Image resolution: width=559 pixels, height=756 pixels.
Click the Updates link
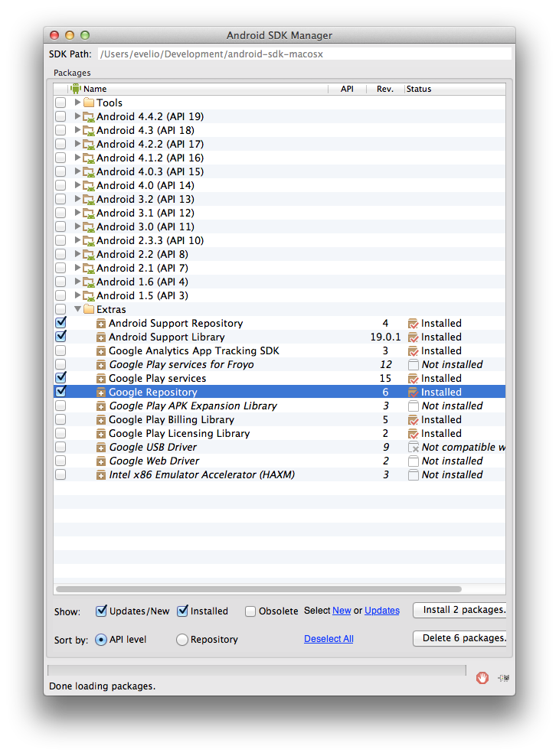(382, 611)
